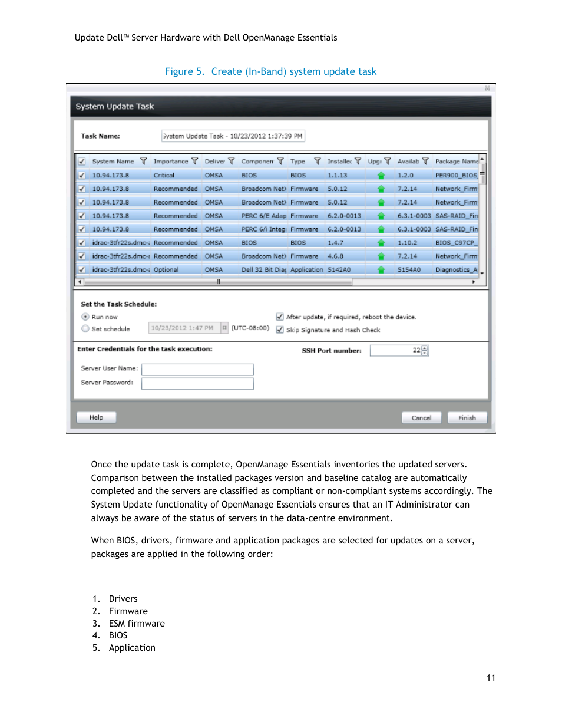Screen dimensions: 562x728
Task: Click the table's scroll left arrow
Action: pyautogui.click(x=80, y=282)
